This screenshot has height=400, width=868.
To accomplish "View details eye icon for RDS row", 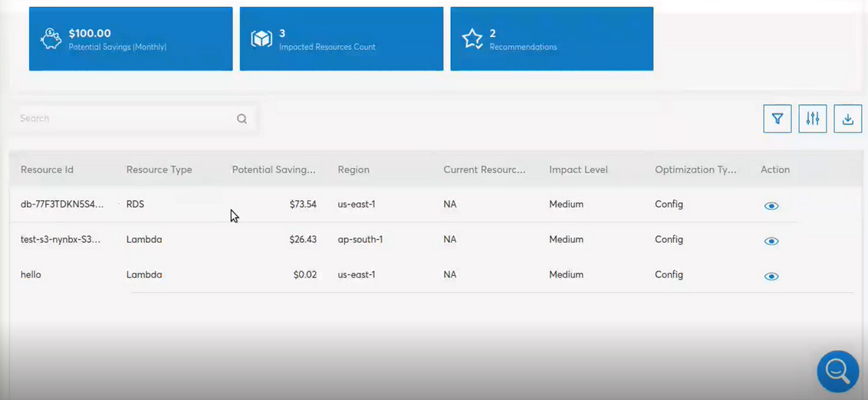I will 771,206.
